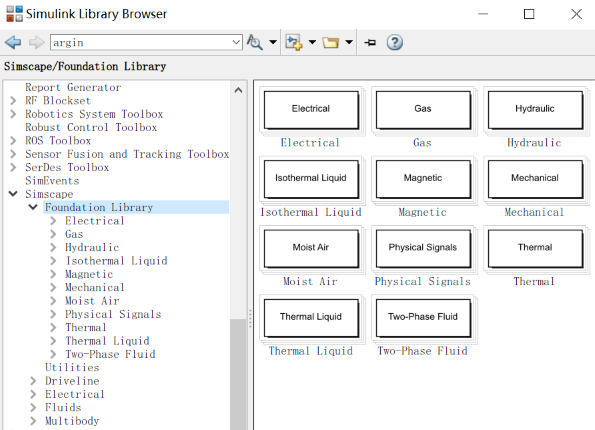Select the Foundation Library tree item
Viewport: 595px width, 430px height.
point(99,207)
